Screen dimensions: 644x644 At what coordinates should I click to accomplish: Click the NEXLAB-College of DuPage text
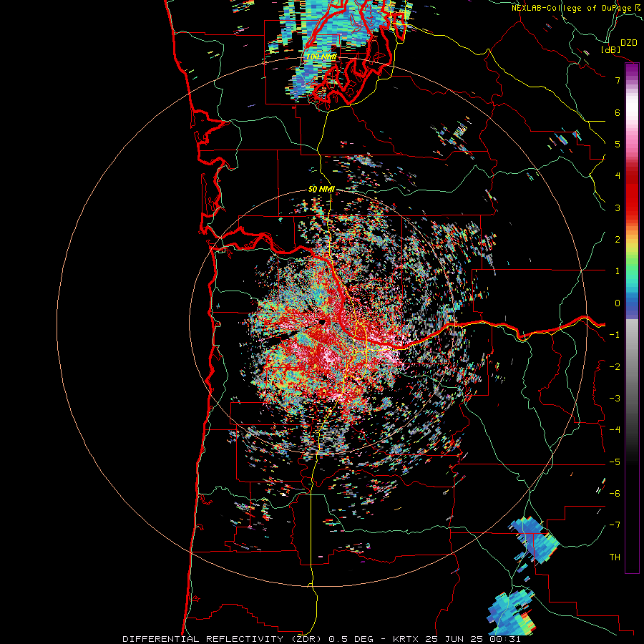point(572,8)
